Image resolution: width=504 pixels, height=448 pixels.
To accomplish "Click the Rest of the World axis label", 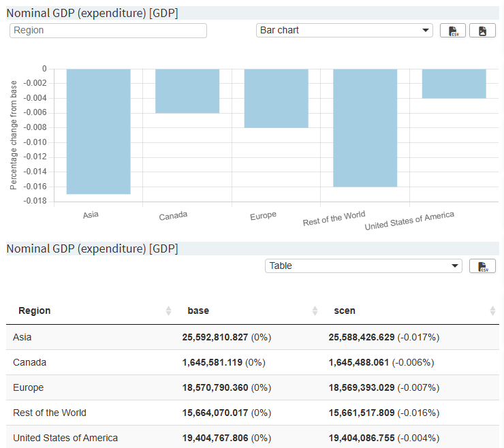I will tap(334, 219).
